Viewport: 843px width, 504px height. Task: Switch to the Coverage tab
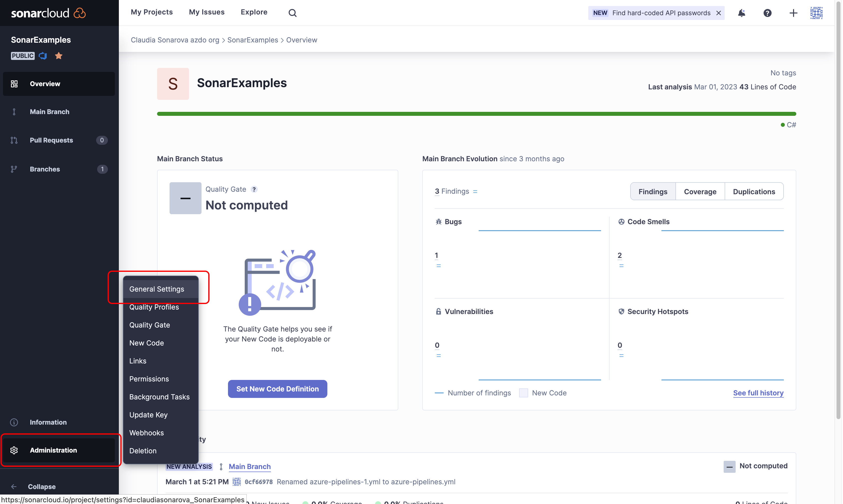point(700,191)
